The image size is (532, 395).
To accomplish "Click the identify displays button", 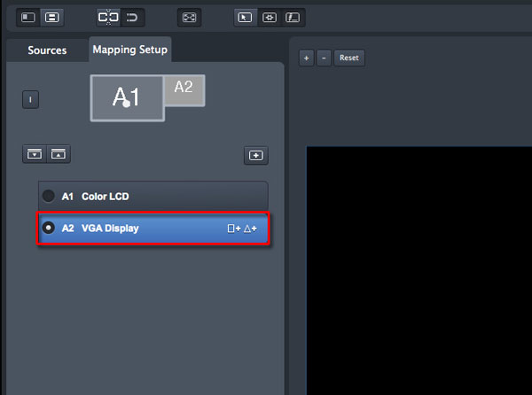I will pos(30,99).
